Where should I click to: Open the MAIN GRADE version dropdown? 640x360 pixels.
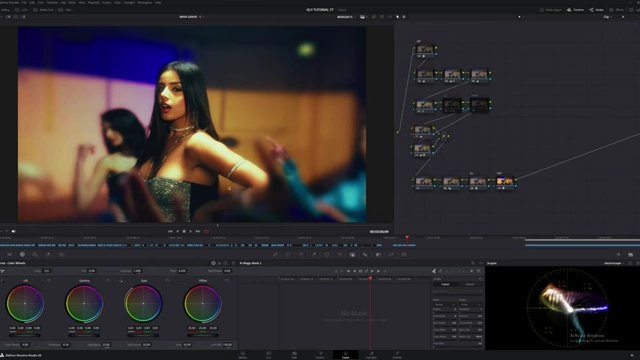191,17
